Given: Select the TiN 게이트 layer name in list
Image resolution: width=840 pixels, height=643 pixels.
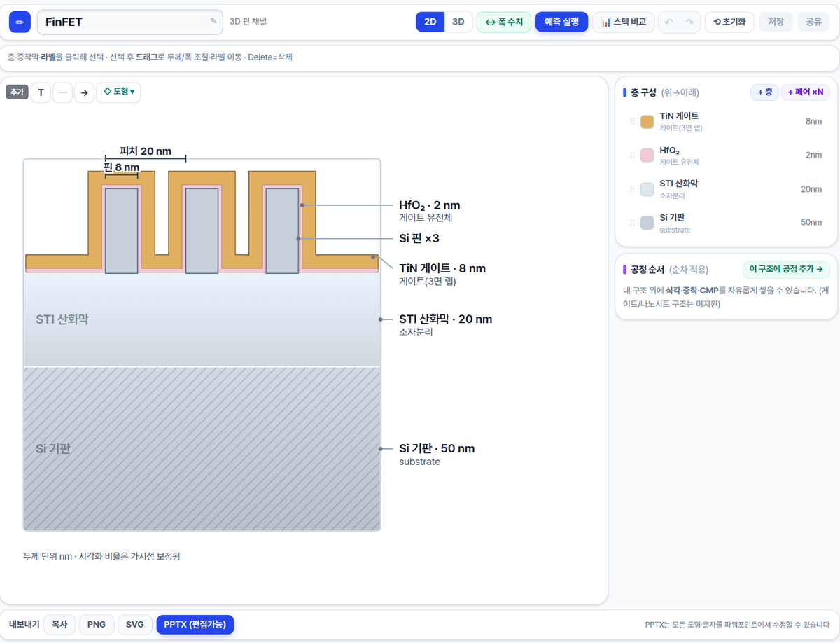Looking at the screenshot, I should point(679,116).
